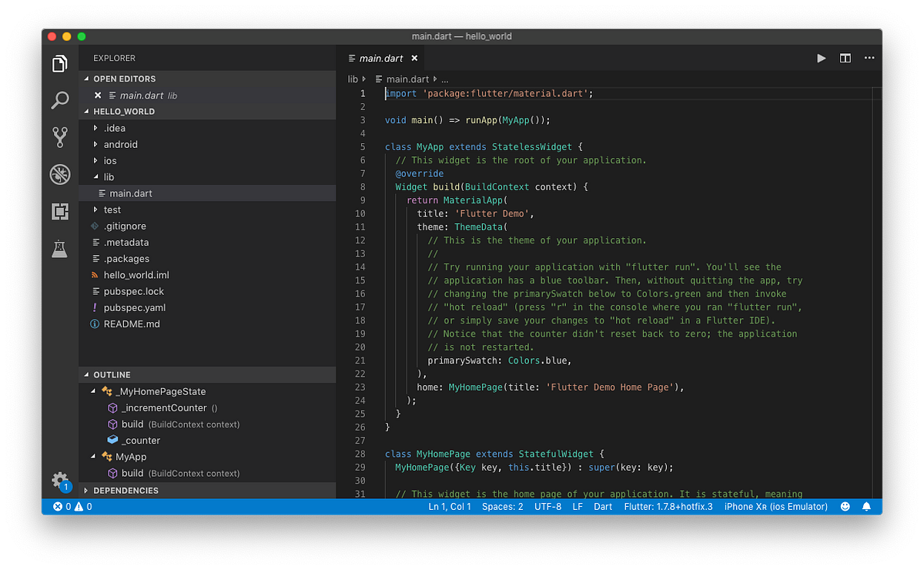Open the Extensions panel
The image size is (924, 570).
pyautogui.click(x=60, y=212)
